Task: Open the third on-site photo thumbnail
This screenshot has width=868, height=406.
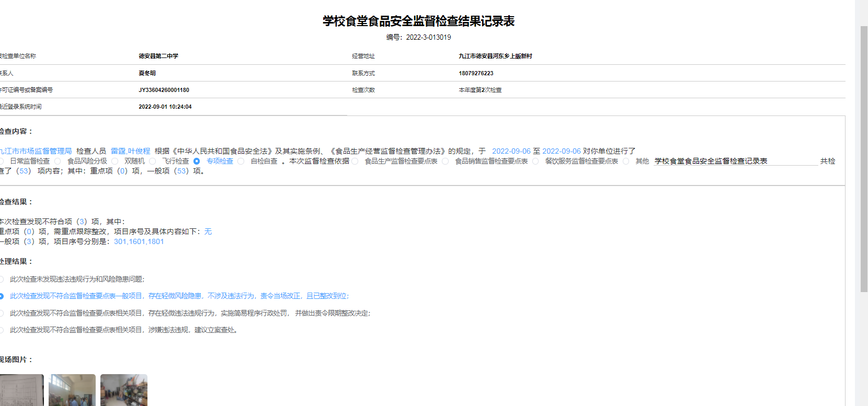Action: pyautogui.click(x=123, y=390)
